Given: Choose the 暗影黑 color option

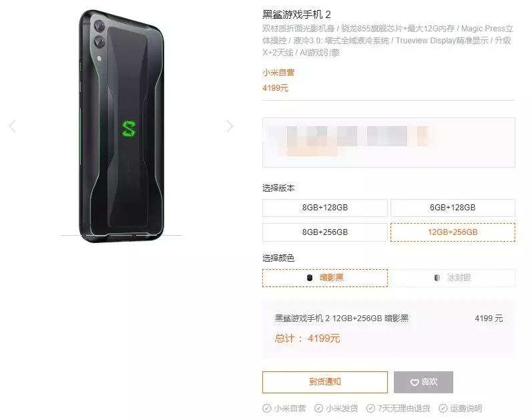Looking at the screenshot, I should click(x=324, y=278).
